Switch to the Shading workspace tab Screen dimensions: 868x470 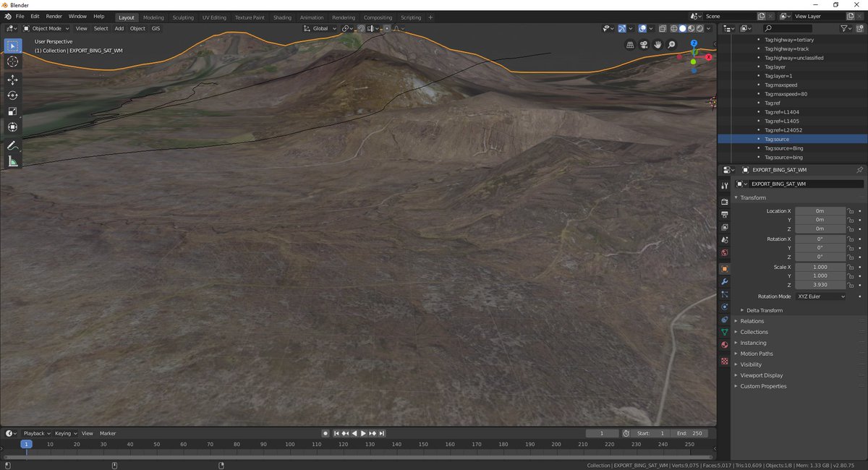282,17
